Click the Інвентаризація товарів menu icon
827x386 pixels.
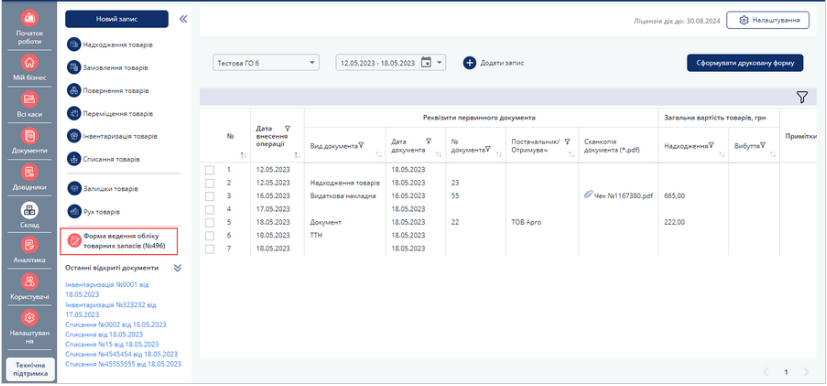(73, 136)
